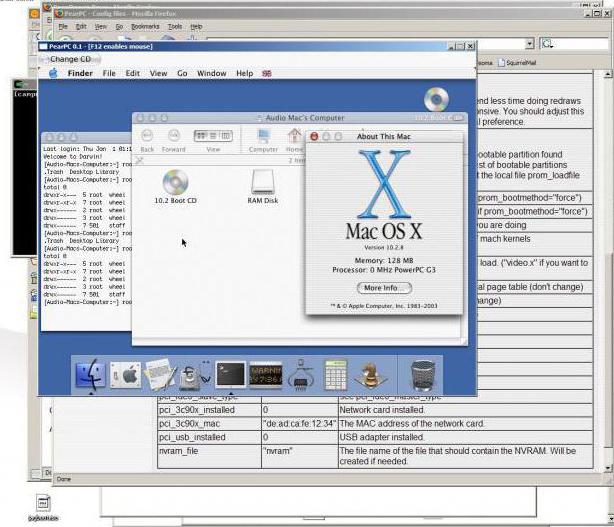Open the Finder menu
The height and width of the screenshot is (527, 614).
click(x=80, y=73)
